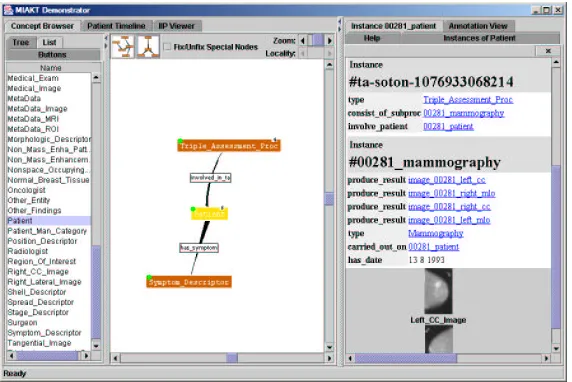
Task: Open the Instance 00281_patient tab
Action: pyautogui.click(x=393, y=26)
